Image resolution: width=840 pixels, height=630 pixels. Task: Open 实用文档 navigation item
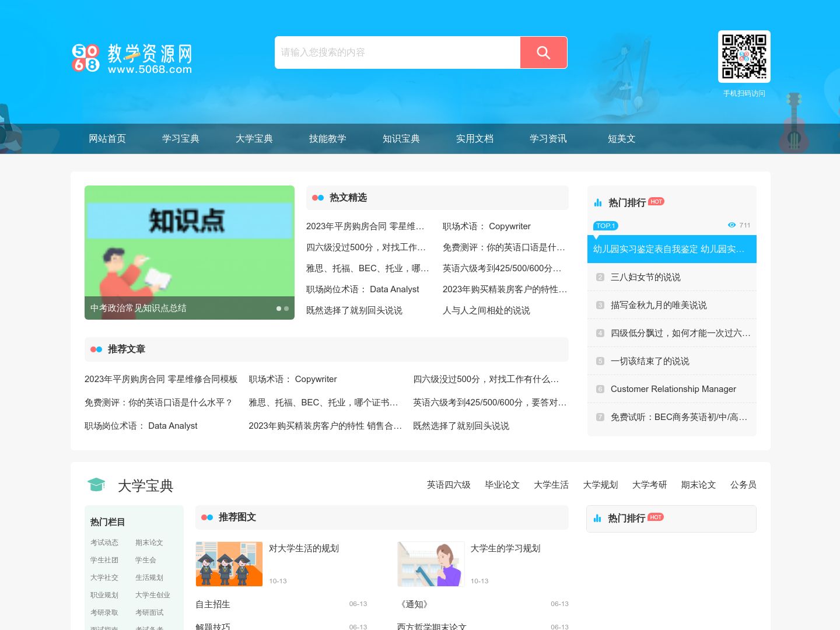pyautogui.click(x=475, y=139)
